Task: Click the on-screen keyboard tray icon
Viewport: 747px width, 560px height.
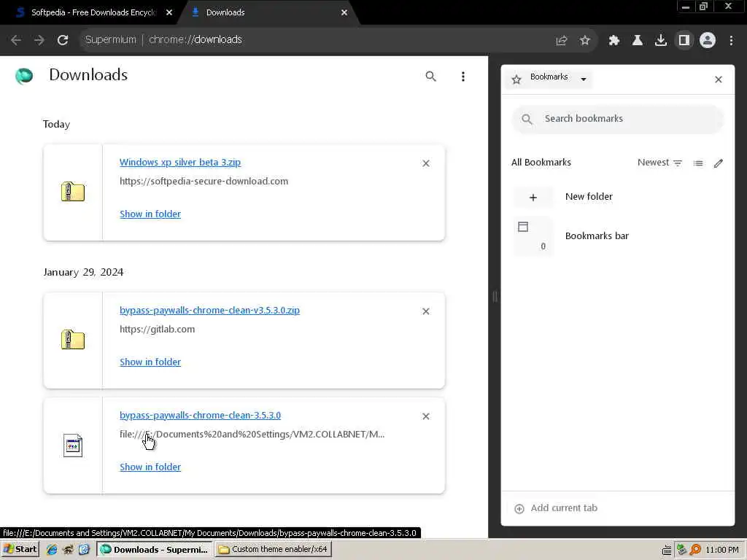Action: (667, 550)
